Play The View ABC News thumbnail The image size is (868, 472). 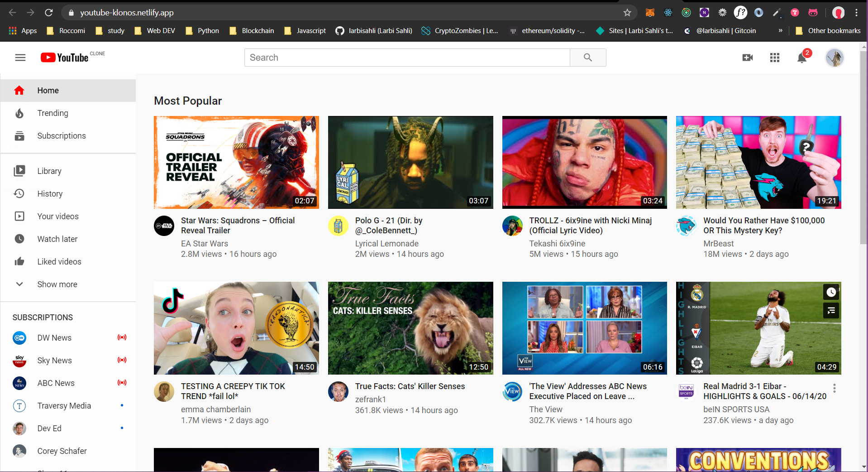pyautogui.click(x=585, y=328)
